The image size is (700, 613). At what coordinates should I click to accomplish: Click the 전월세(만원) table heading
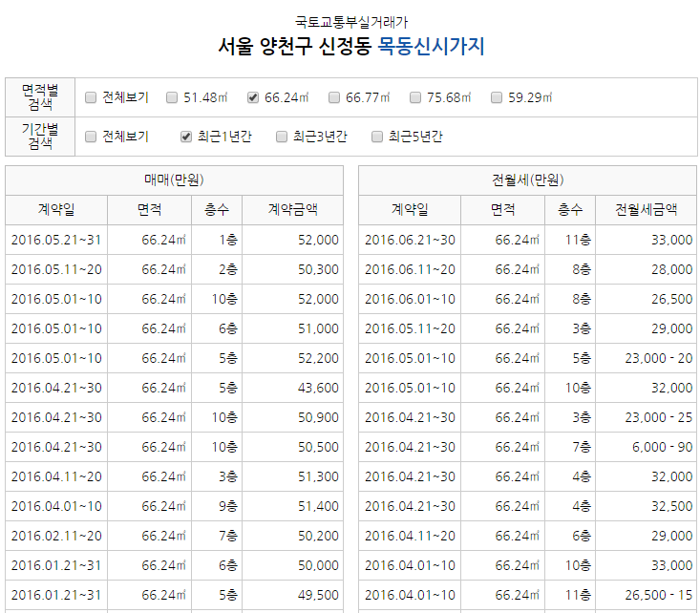pos(528,180)
